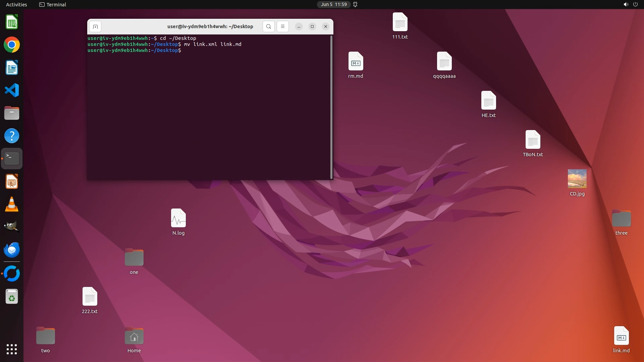Open the Terminal search icon
Screen dimensions: 644x362
point(268,26)
